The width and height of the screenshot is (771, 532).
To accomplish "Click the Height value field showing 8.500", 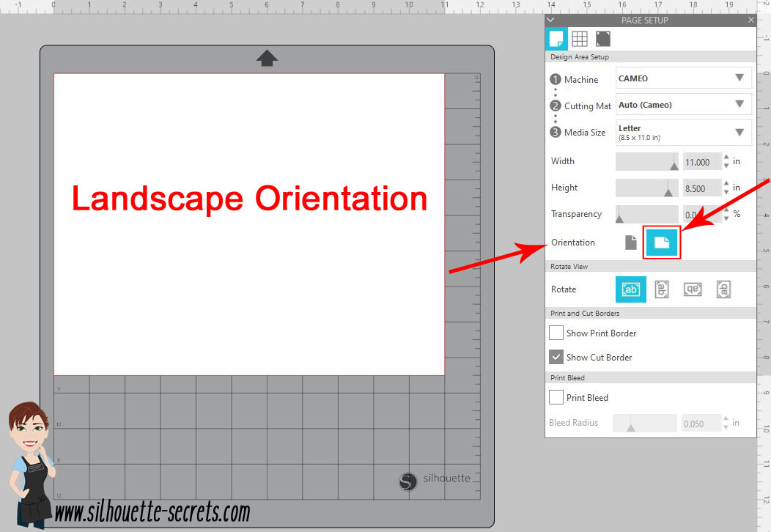I will [x=701, y=188].
